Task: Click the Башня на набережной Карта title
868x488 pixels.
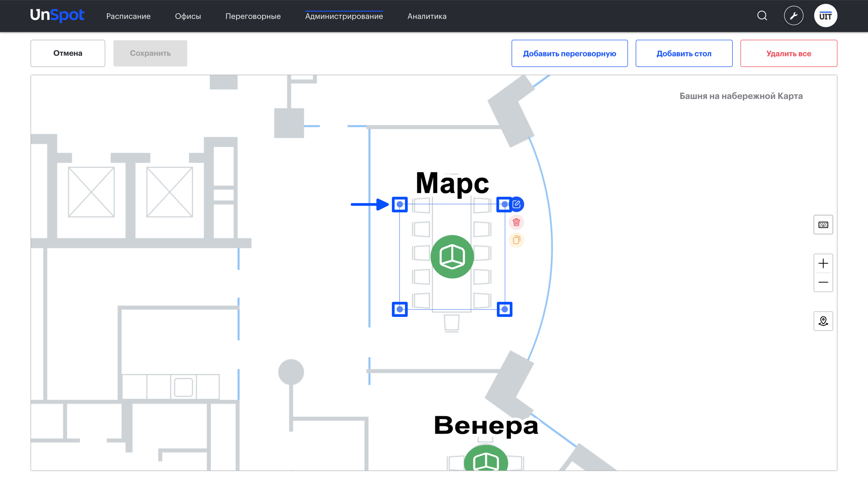Action: click(x=741, y=96)
